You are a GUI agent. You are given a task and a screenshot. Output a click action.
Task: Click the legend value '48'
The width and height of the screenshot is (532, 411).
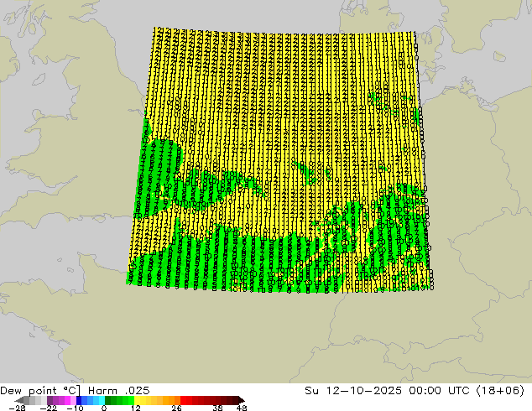242,408
